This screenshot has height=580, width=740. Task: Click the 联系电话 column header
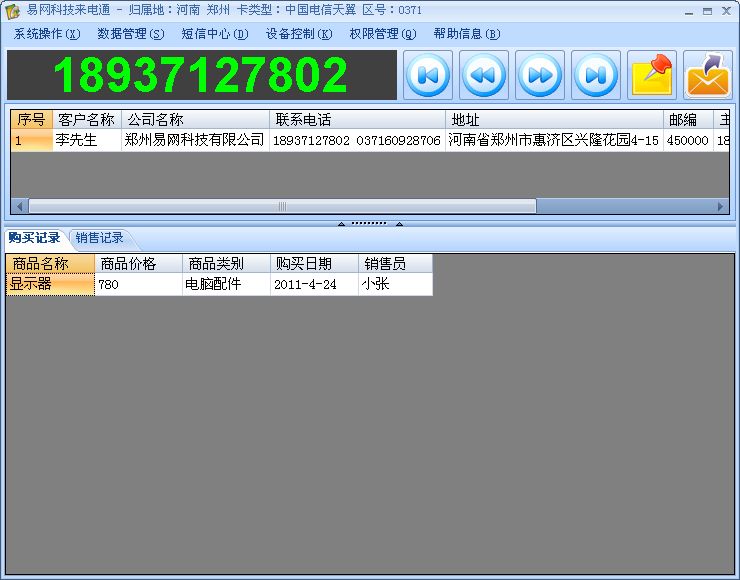coord(357,119)
